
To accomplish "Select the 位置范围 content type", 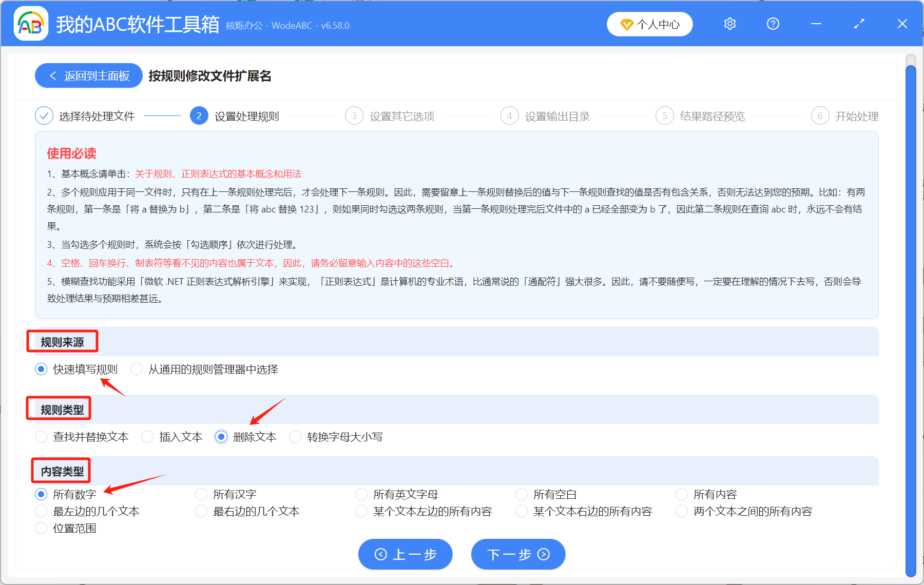I will click(x=41, y=528).
